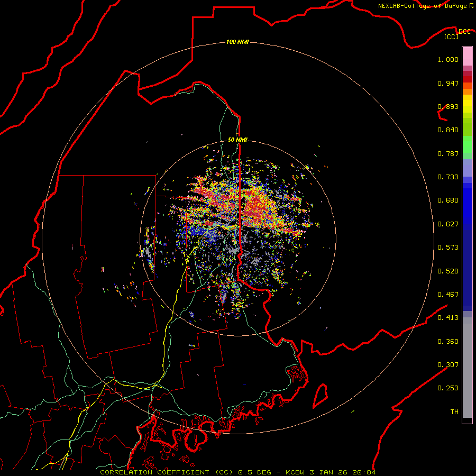Click the 0.947 value on color scale
The image size is (476, 476).
coord(448,83)
